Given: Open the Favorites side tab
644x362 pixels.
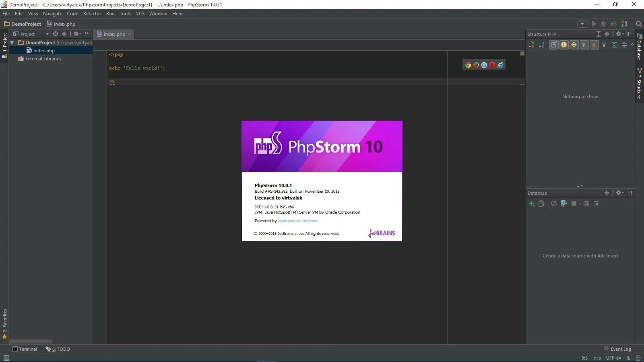Looking at the screenshot, I should pos(4,324).
